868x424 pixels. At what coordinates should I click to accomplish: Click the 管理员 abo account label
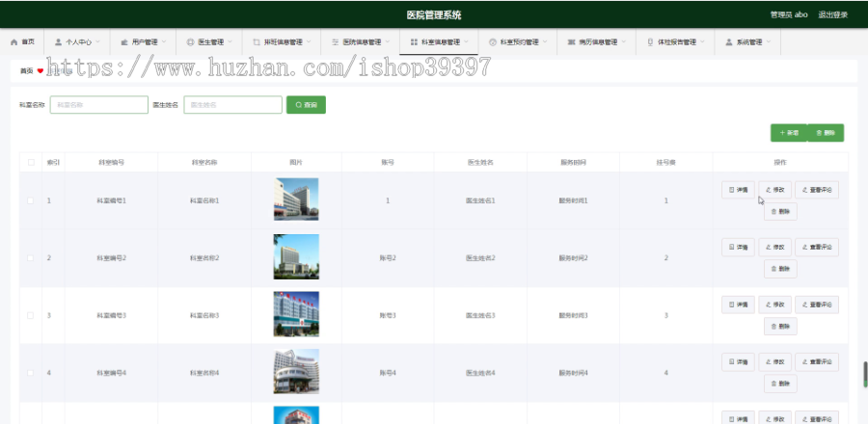coord(789,14)
